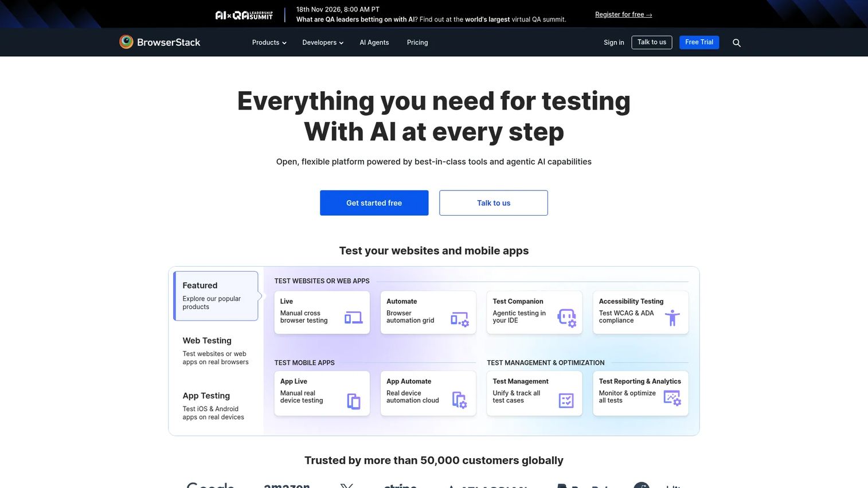Click the Free Trial button
Image resolution: width=868 pixels, height=488 pixels.
pyautogui.click(x=699, y=42)
